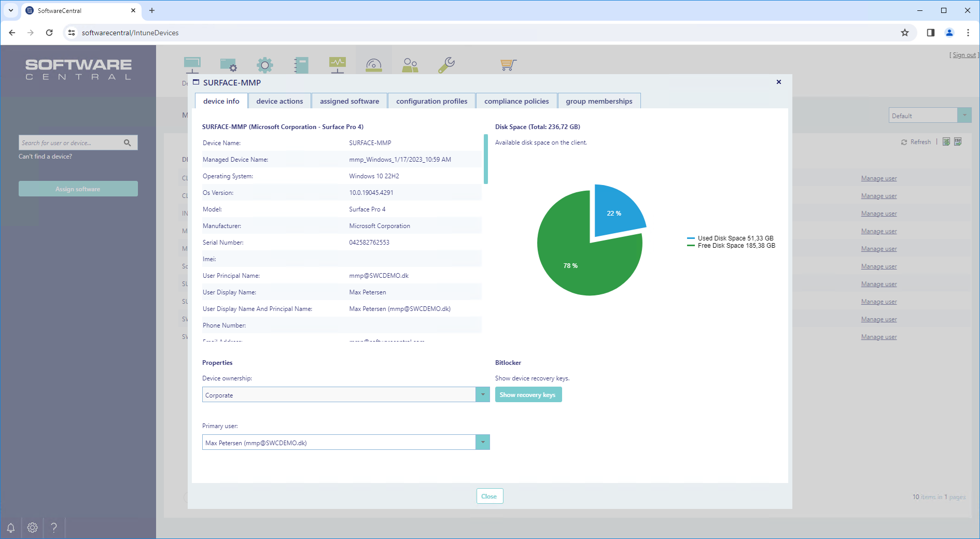This screenshot has width=980, height=539.
Task: Expand the Device ownership dropdown arrow
Action: (483, 395)
